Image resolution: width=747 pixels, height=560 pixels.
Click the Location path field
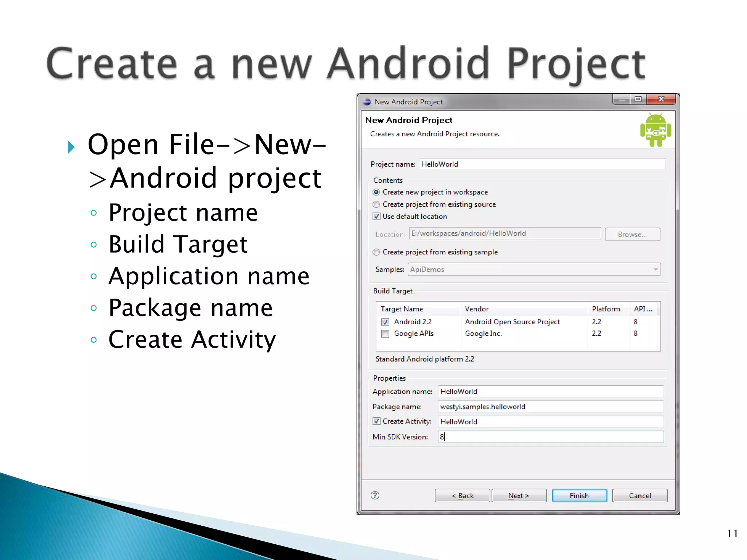505,233
